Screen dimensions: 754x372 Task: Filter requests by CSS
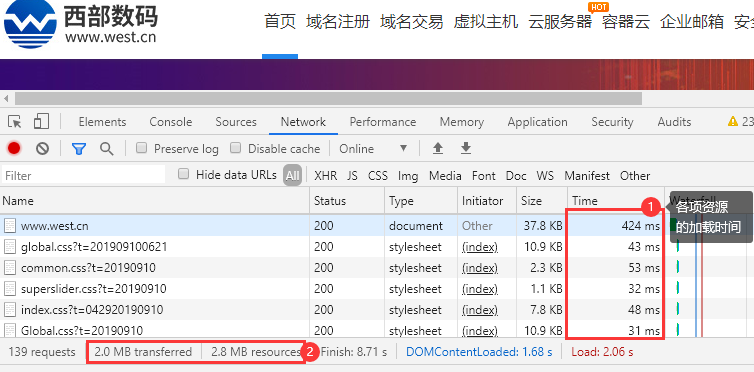pos(378,176)
